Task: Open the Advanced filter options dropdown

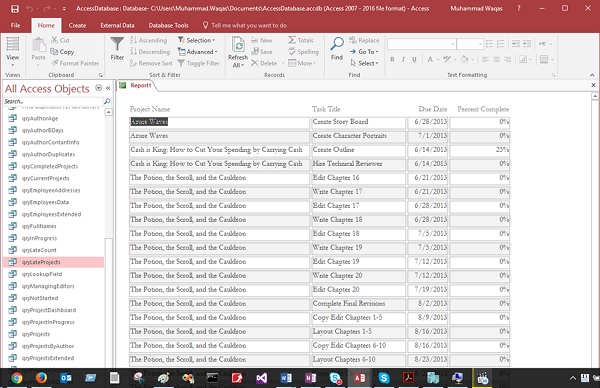Action: click(x=197, y=52)
